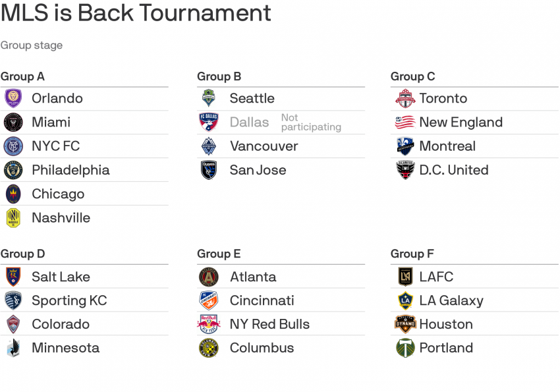The height and width of the screenshot is (392, 560).
Task: Click the Orlando City crest icon
Action: (13, 98)
